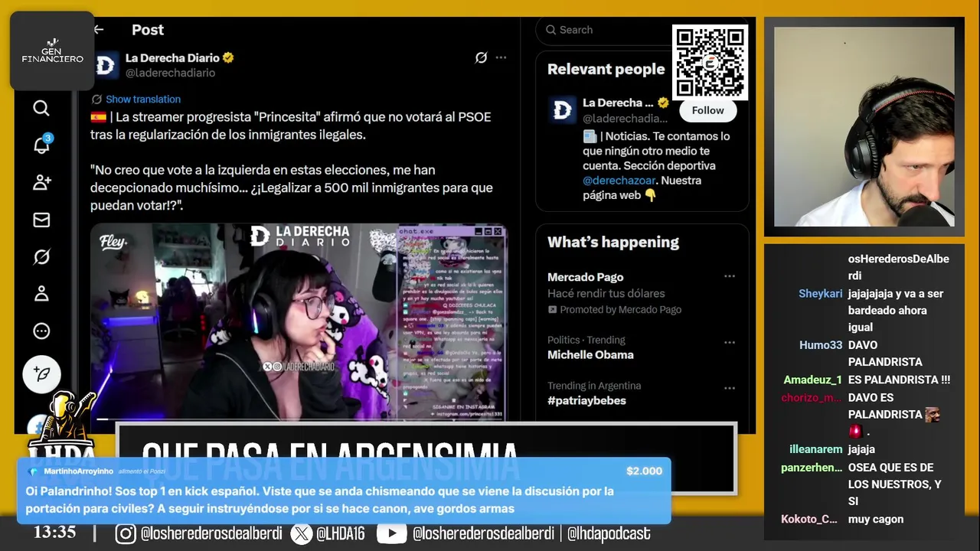980x551 pixels.
Task: Click Relevant people heading
Action: tap(606, 69)
